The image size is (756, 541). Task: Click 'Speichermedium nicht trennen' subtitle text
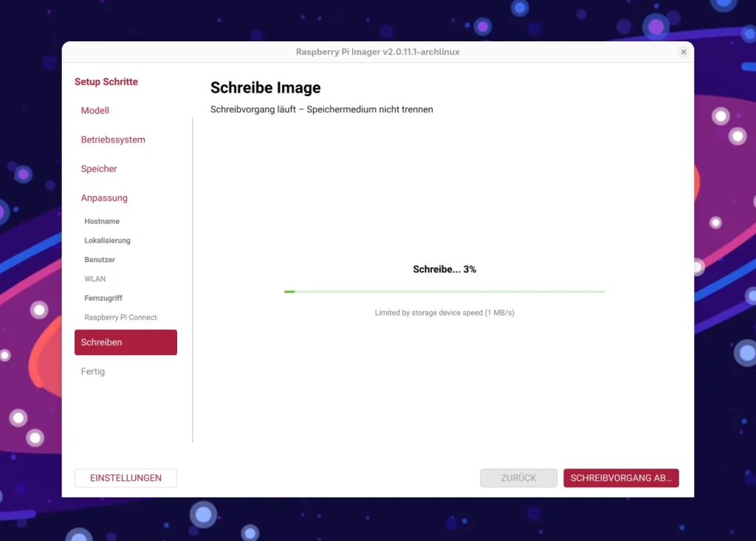370,109
